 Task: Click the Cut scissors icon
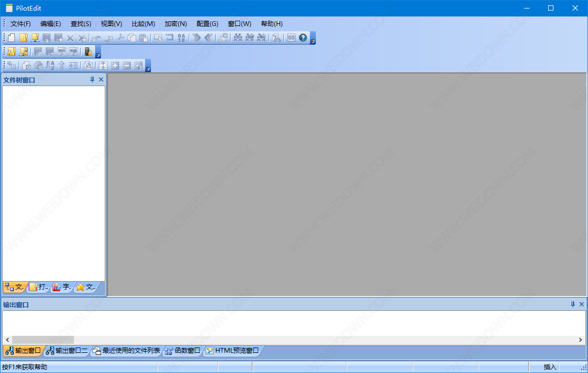pyautogui.click(x=120, y=38)
